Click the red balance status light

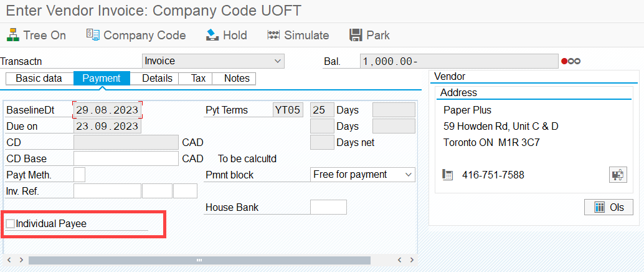[564, 61]
